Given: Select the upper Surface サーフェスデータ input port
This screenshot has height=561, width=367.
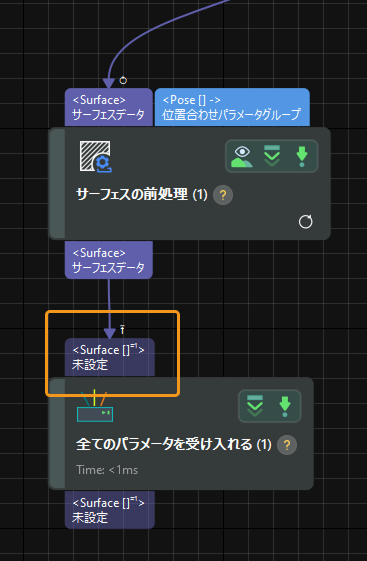Looking at the screenshot, I should pos(109,107).
